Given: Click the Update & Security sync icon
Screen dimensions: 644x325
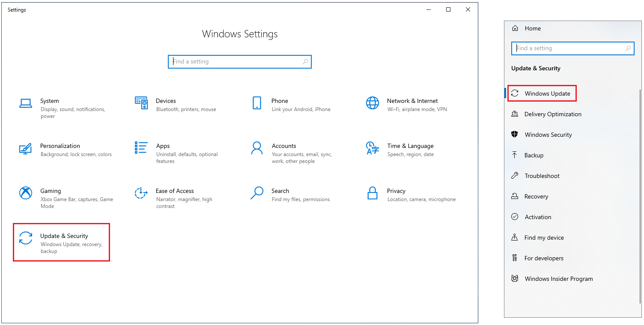Looking at the screenshot, I should (26, 238).
